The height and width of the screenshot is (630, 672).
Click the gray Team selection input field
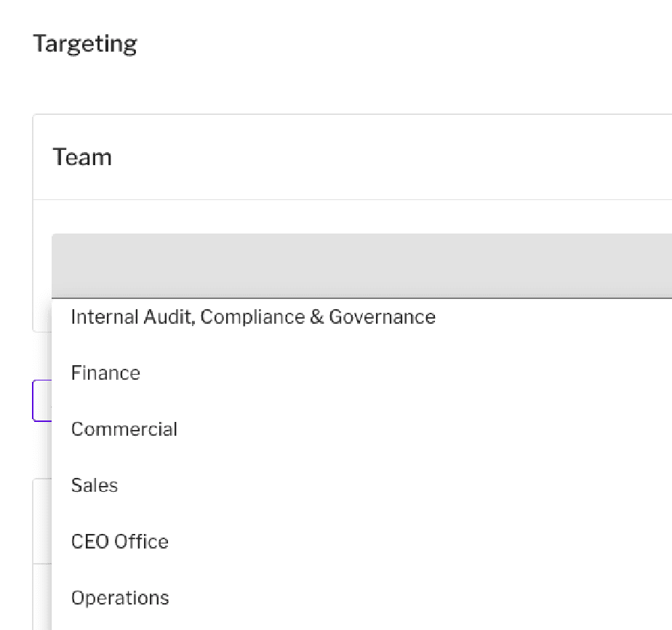click(361, 266)
